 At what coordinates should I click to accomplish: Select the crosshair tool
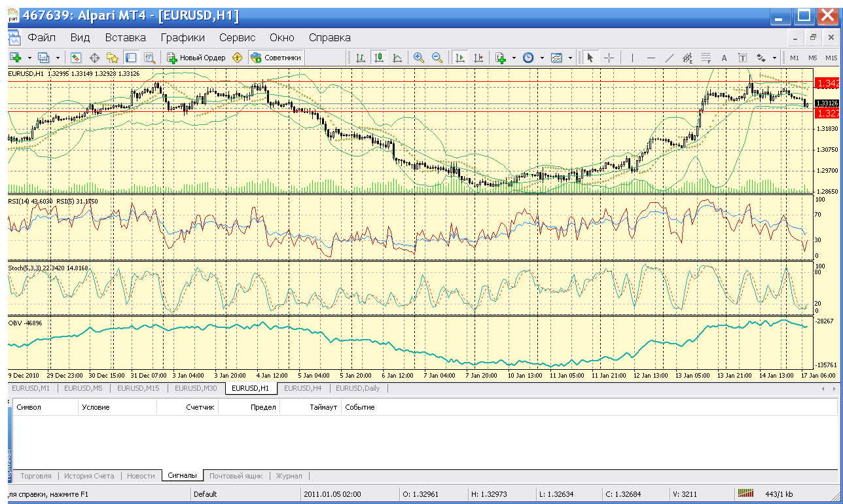click(609, 58)
